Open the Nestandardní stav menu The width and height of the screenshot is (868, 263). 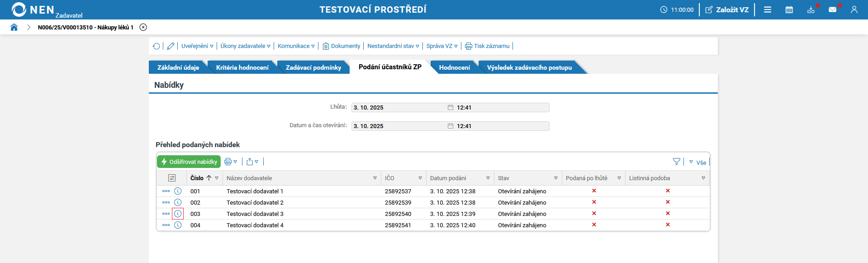pos(393,46)
